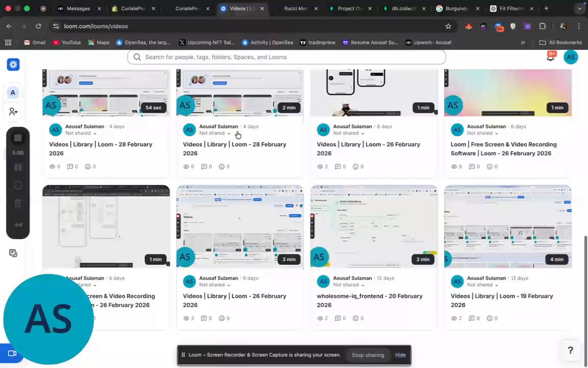Switch to the Messages browser tab

pos(78,8)
